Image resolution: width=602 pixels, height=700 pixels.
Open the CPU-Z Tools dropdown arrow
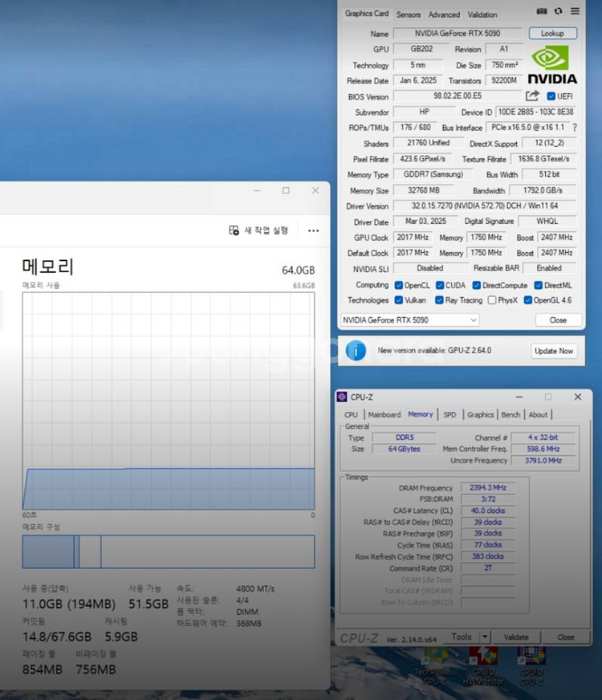click(x=485, y=637)
